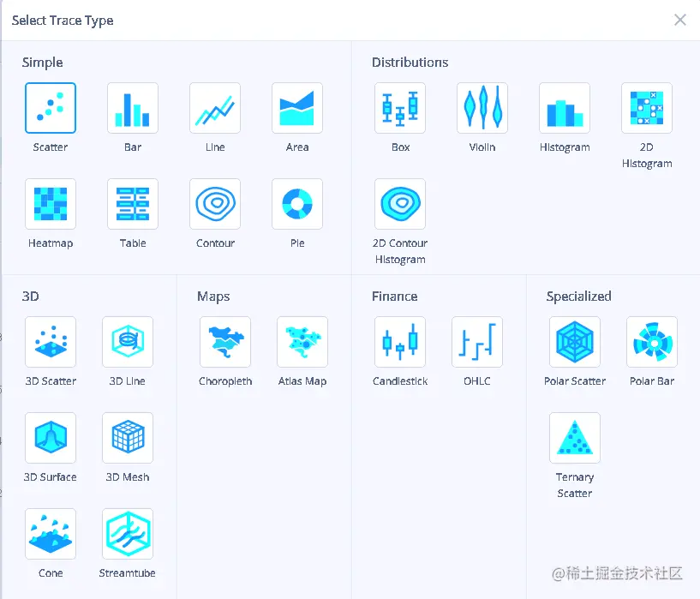Pick the Histogram icon in Distributions

[565, 108]
